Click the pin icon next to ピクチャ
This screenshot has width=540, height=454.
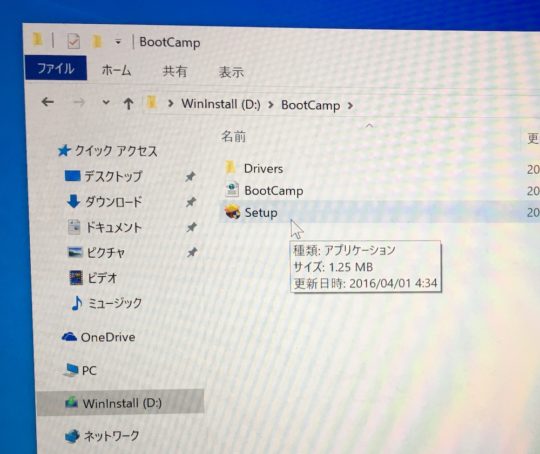pyautogui.click(x=192, y=252)
